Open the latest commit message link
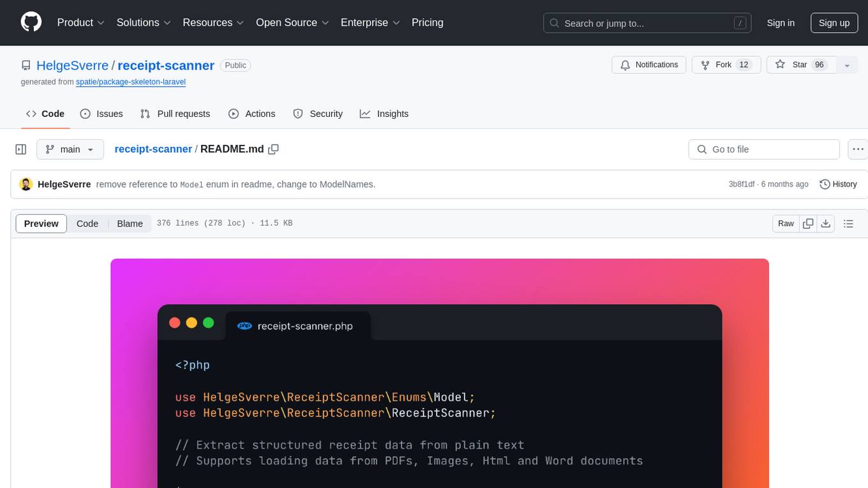 236,184
